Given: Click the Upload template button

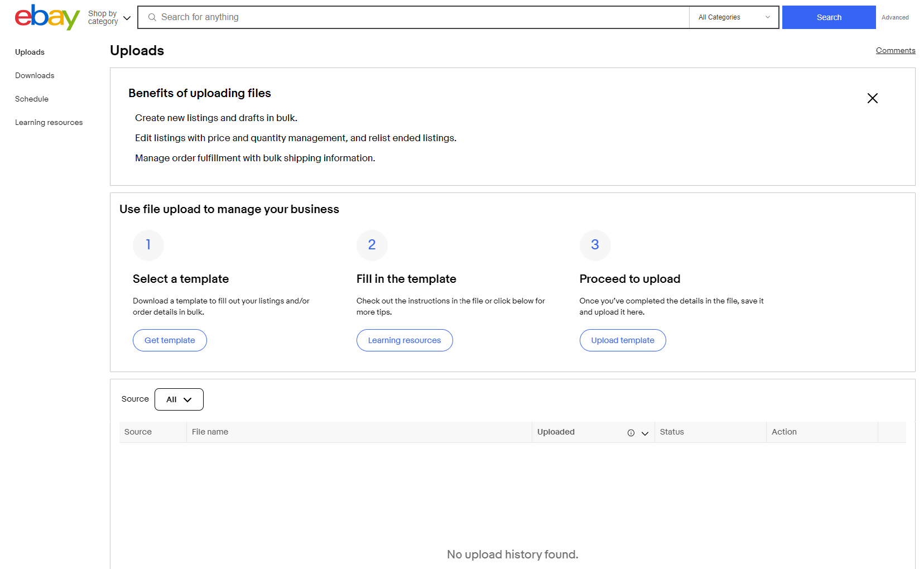Looking at the screenshot, I should (622, 340).
